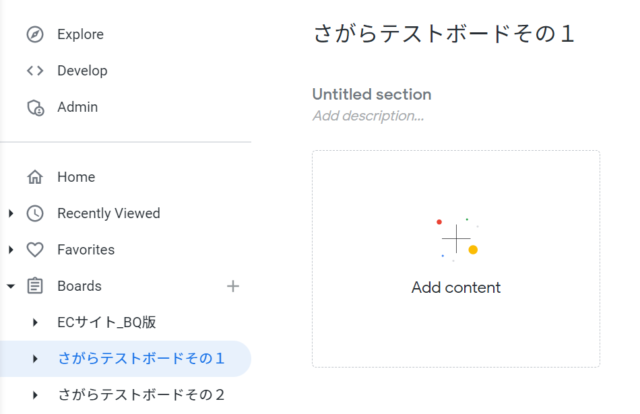Click the Recently Viewed clock icon
This screenshot has width=640, height=414.
point(35,213)
